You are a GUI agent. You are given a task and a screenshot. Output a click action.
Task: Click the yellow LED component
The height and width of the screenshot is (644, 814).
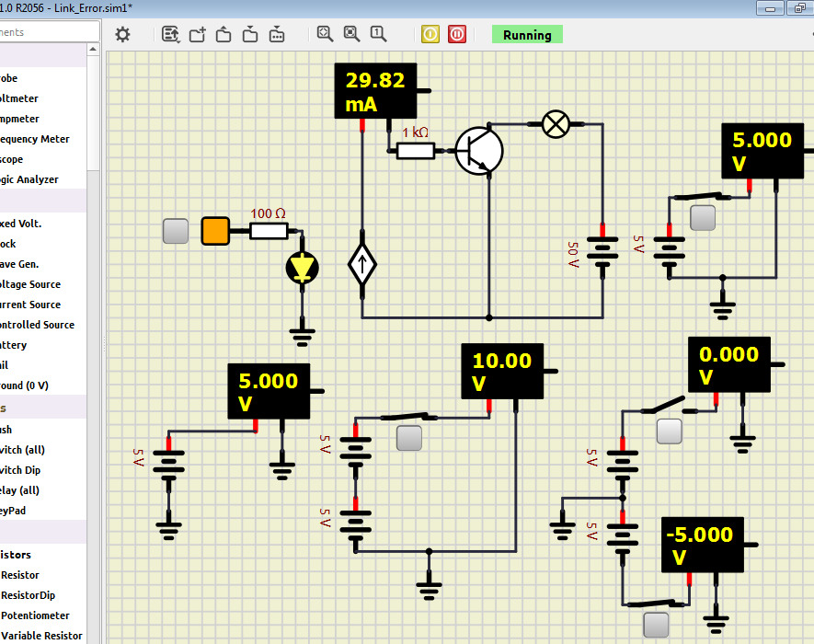pyautogui.click(x=302, y=269)
